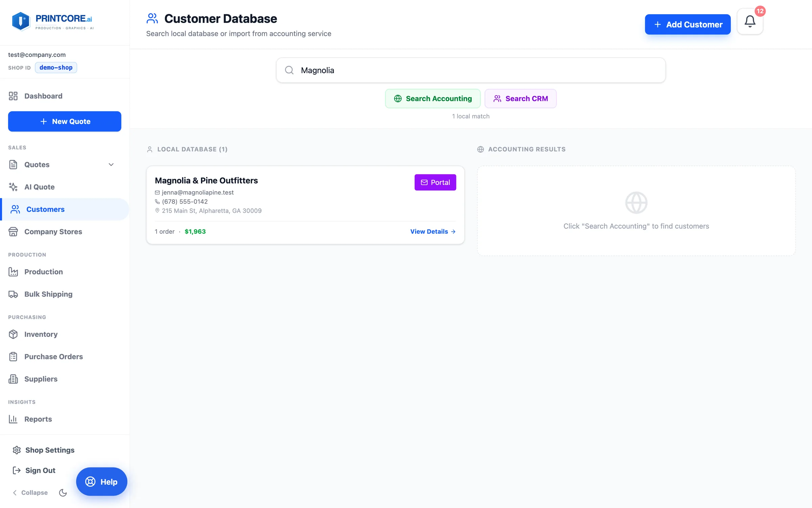The image size is (812, 508).
Task: Click Search CRM button
Action: pyautogui.click(x=520, y=99)
